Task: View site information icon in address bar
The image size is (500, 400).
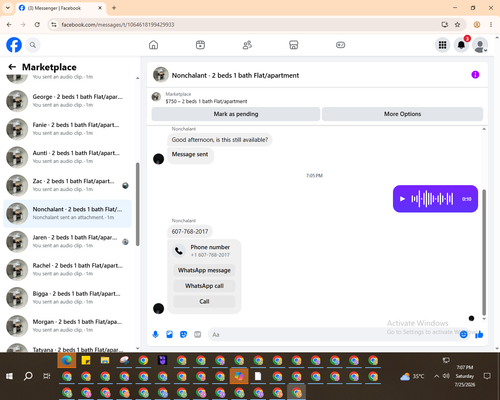Action: click(54, 25)
